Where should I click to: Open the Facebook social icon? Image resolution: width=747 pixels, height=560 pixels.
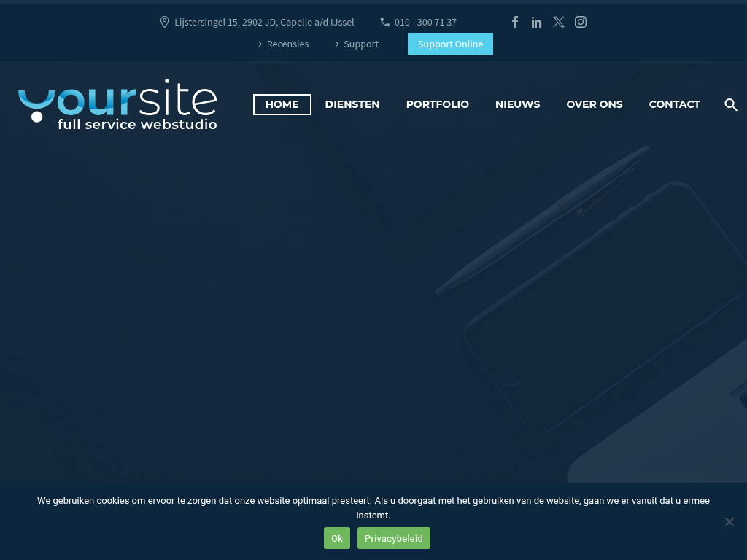(515, 22)
